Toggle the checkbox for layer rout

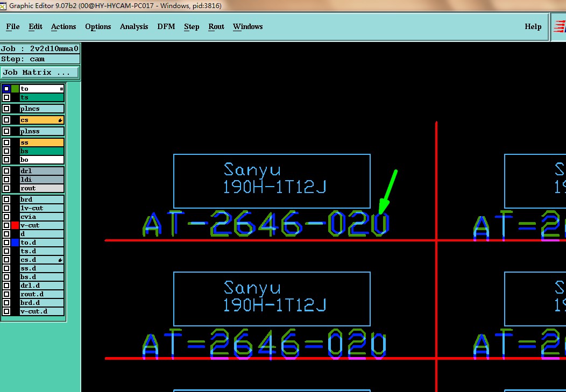coord(6,188)
